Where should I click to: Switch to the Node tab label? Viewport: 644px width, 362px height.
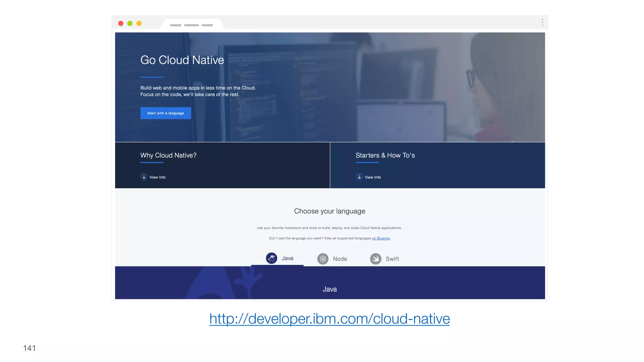tap(340, 259)
